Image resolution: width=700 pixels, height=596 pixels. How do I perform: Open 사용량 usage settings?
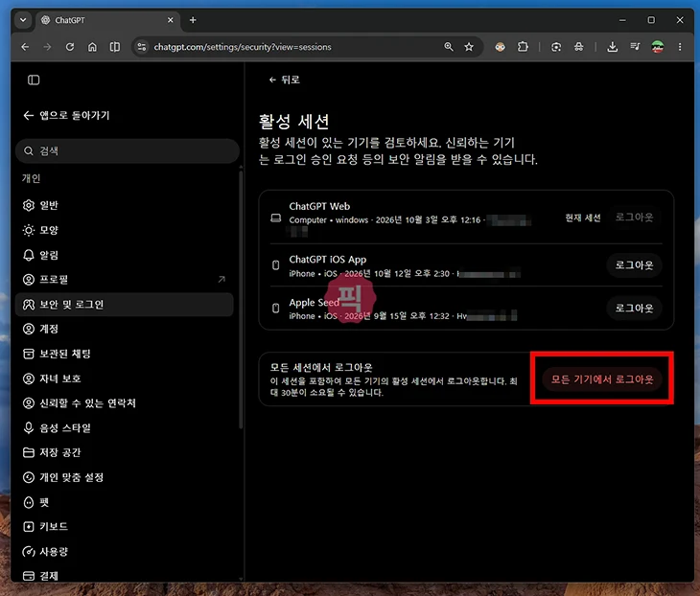(124, 551)
